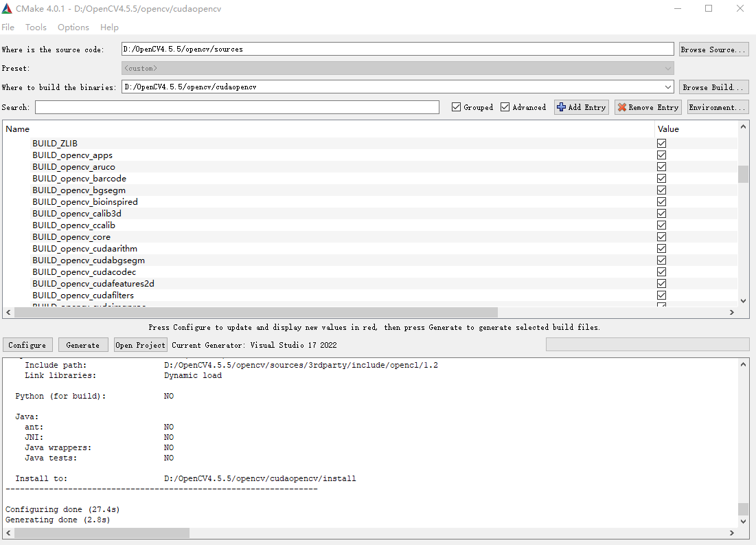Screen dimensions: 756x545
Task: Uncheck the BUILD_opencv_calib3d checkbox
Action: click(661, 213)
